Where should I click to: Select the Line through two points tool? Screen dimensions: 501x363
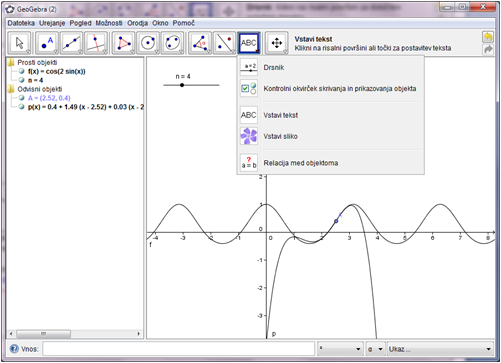[72, 43]
